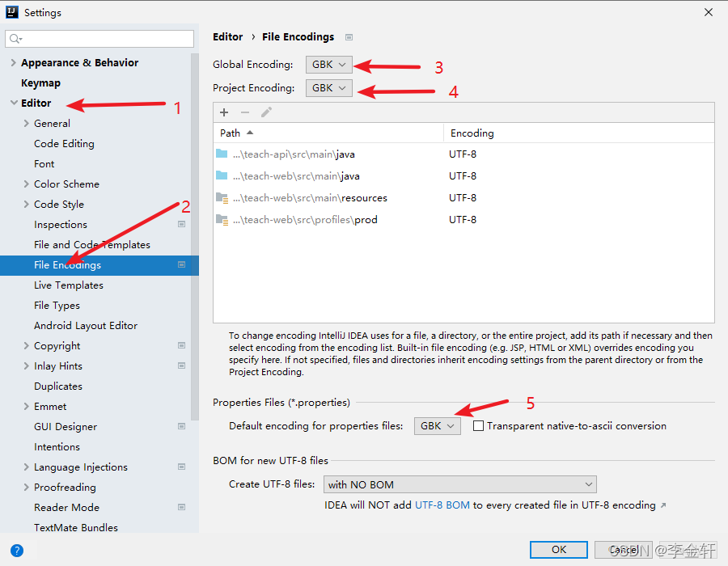The height and width of the screenshot is (566, 728).
Task: Open File Types settings page
Action: coord(57,306)
